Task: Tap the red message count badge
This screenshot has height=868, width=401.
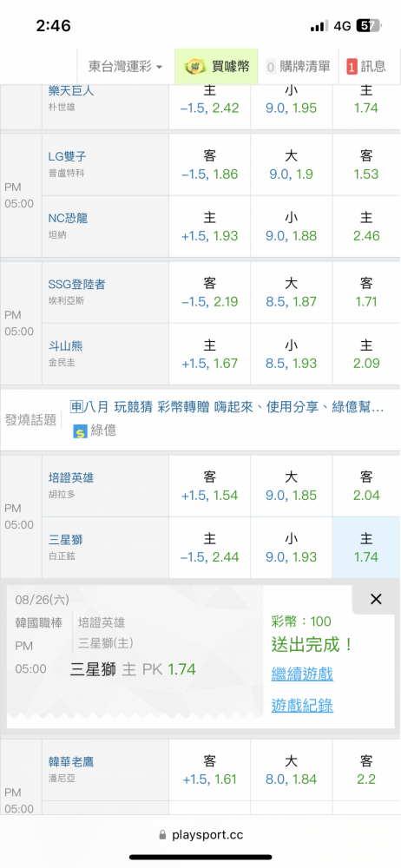Action: click(352, 67)
